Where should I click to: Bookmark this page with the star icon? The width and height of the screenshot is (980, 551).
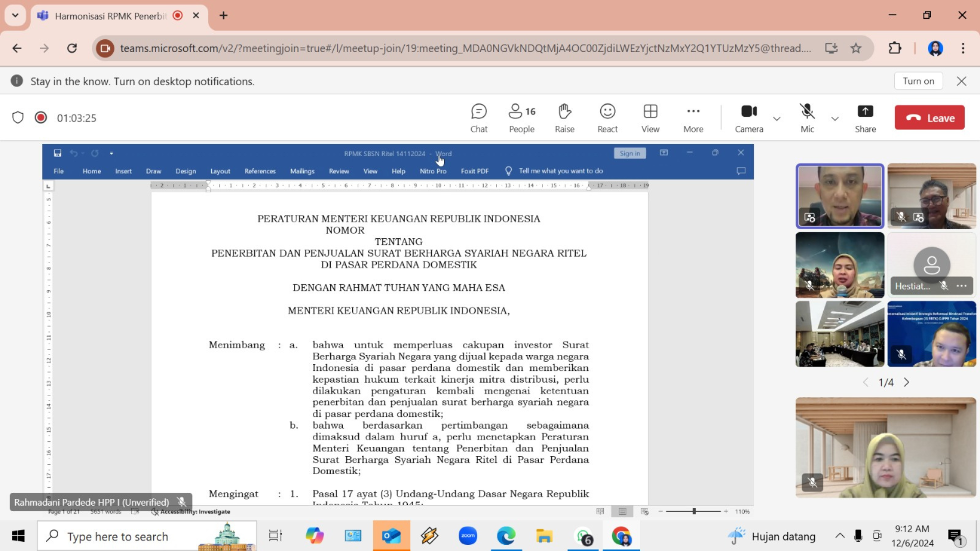click(856, 48)
